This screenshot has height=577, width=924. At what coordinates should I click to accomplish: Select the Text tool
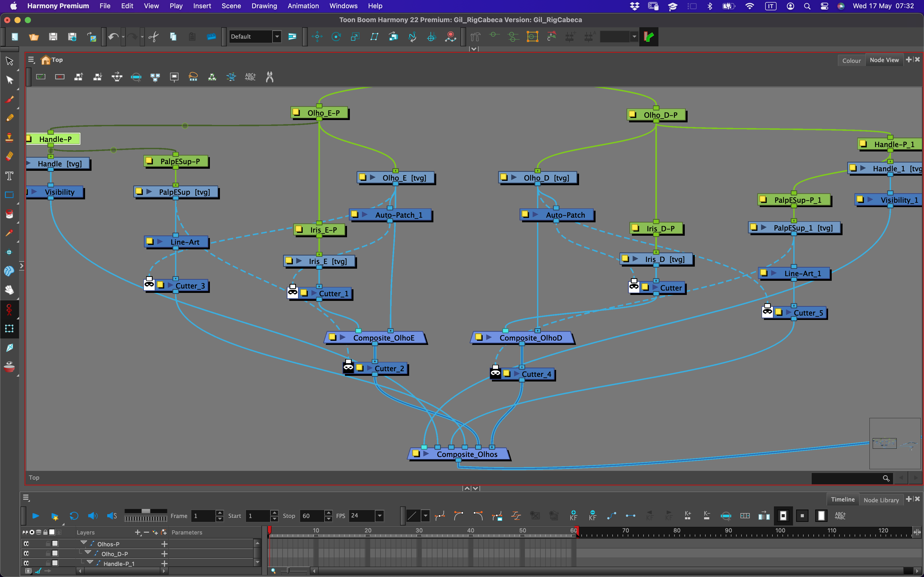(9, 176)
